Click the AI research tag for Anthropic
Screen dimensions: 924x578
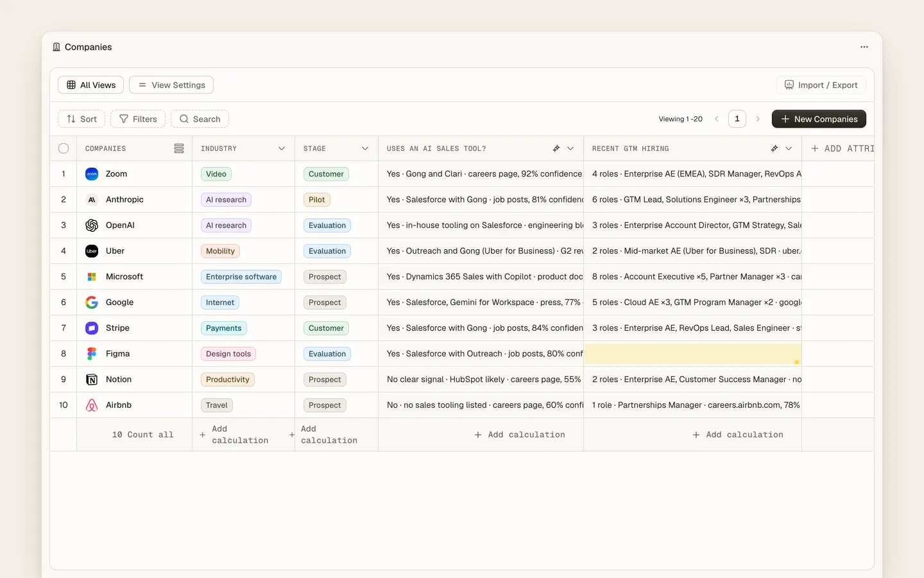226,200
